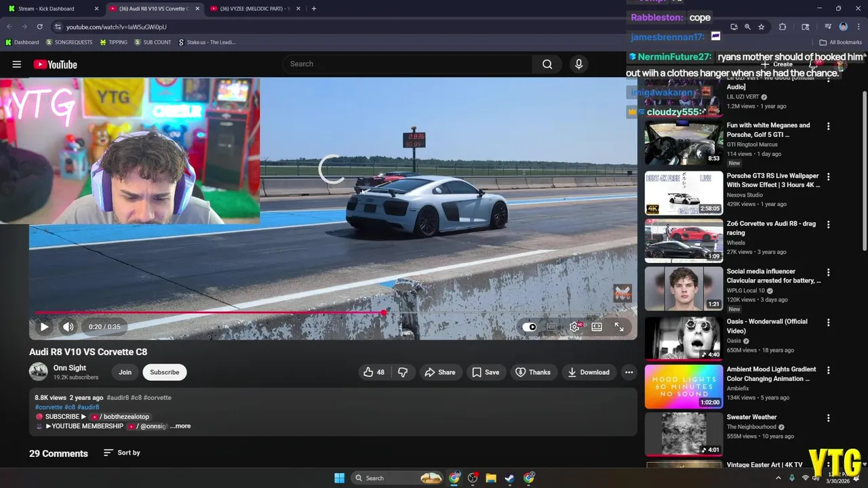Mute the video with speaker icon
868x488 pixels.
point(68,327)
